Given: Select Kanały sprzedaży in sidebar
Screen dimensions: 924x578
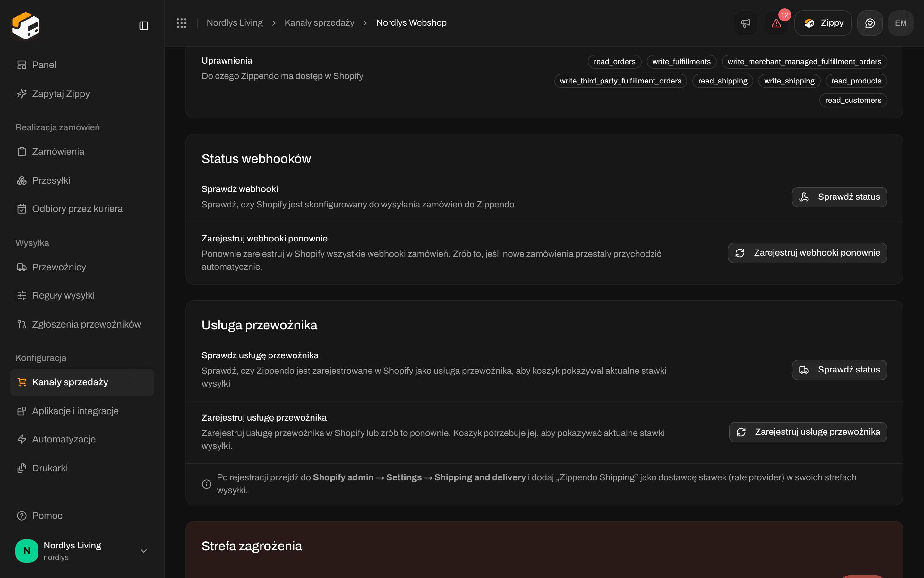Looking at the screenshot, I should pos(82,382).
